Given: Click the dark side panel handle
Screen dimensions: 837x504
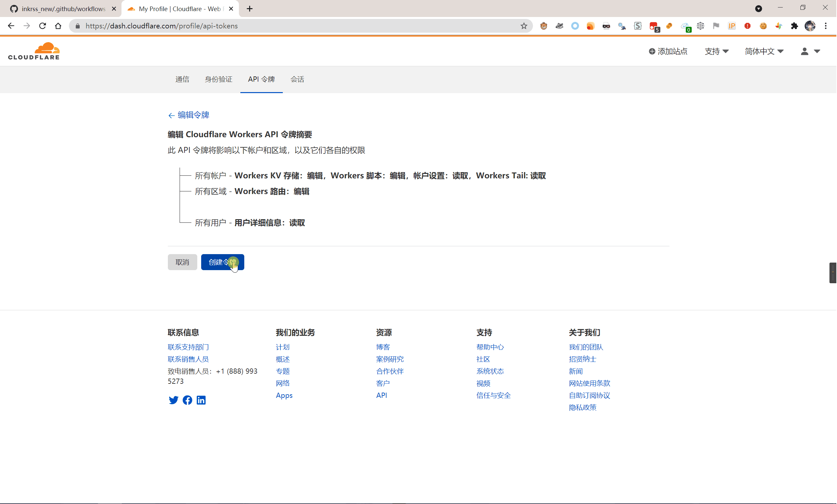Looking at the screenshot, I should pos(833,273).
